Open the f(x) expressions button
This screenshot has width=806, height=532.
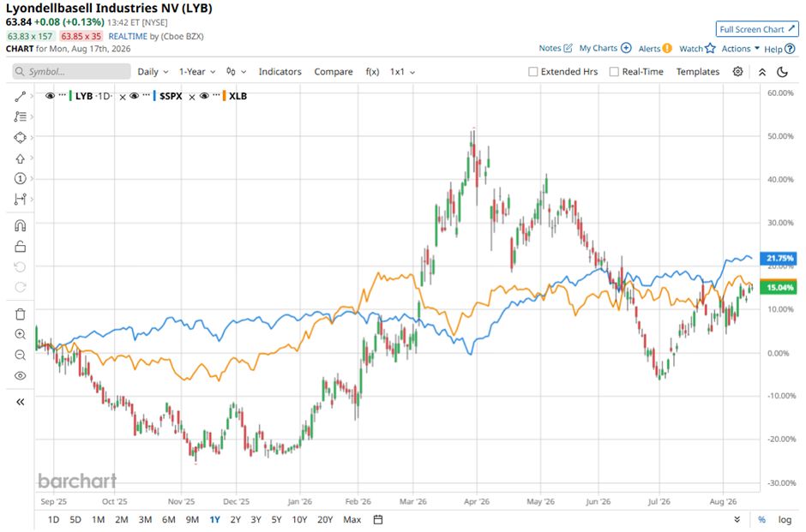click(372, 72)
